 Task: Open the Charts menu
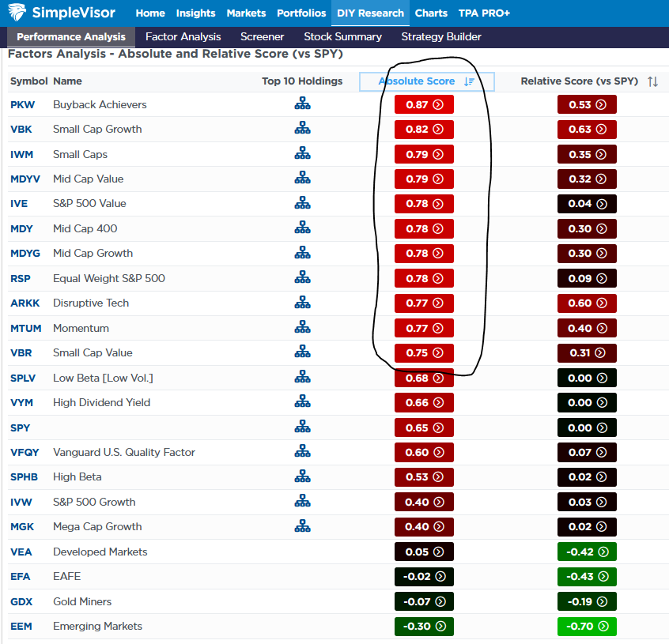[431, 13]
